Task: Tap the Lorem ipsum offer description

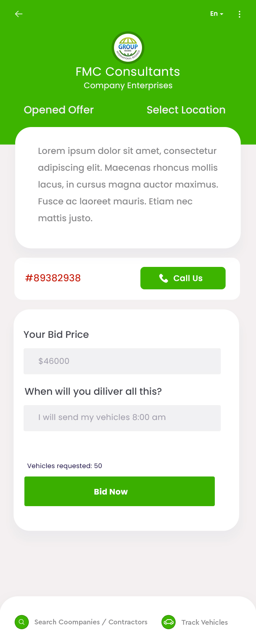Action: 128,184
